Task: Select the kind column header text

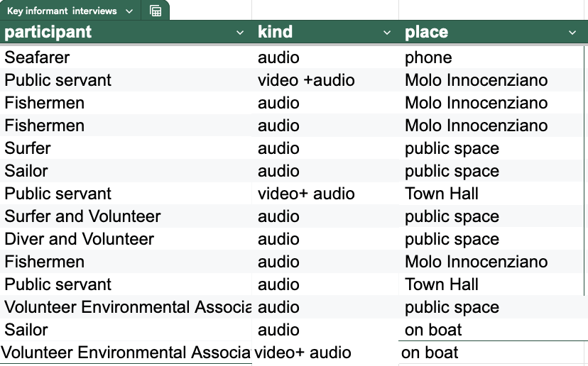Action: pos(276,32)
